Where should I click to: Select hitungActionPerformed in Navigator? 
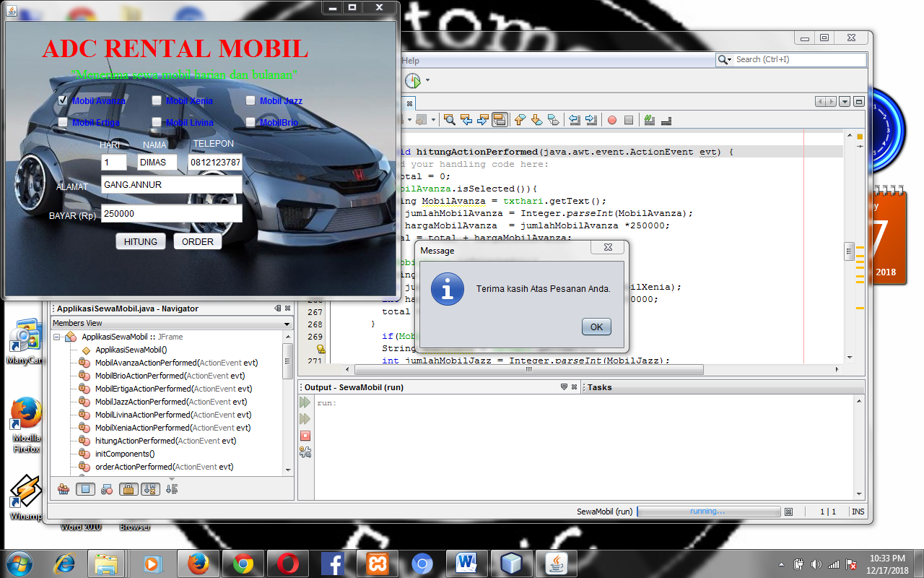[165, 441]
